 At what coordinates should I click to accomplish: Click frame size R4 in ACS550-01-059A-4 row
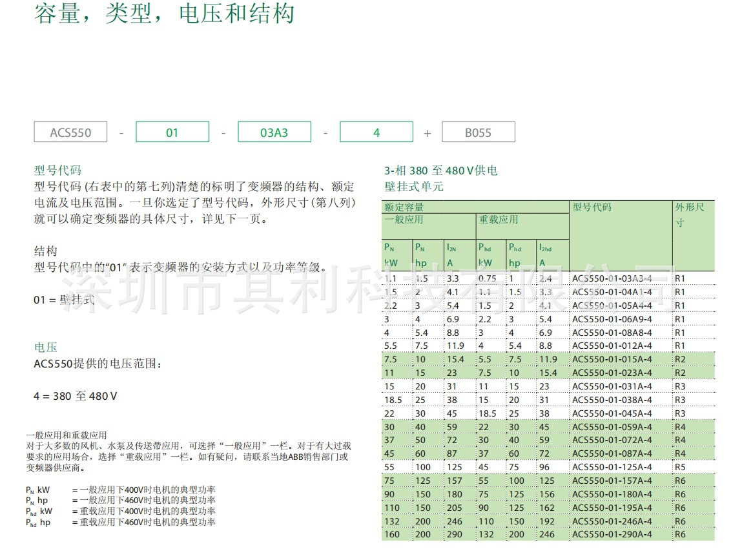tap(680, 427)
